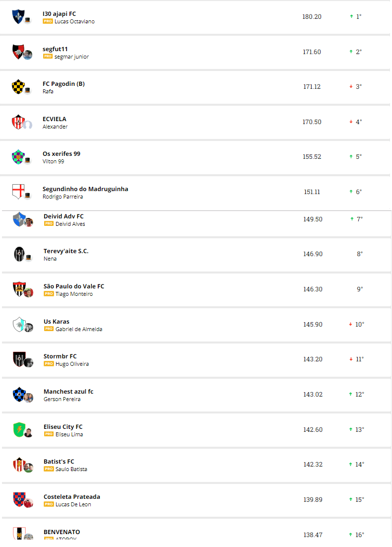392x547 pixels.
Task: Click the segfut11 red-black shield crest
Action: tap(18, 52)
